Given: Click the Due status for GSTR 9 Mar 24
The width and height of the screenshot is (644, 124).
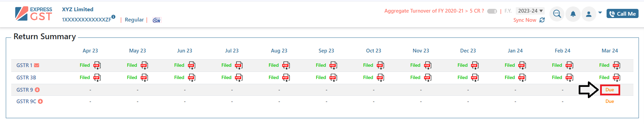Looking at the screenshot, I should [x=610, y=90].
